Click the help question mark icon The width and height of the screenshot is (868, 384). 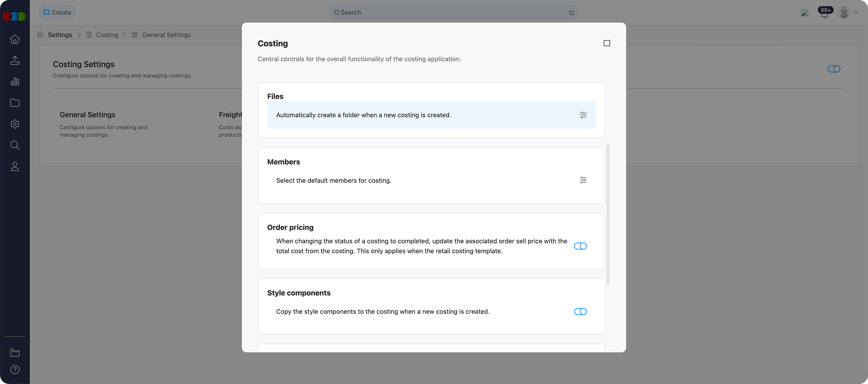click(x=15, y=370)
